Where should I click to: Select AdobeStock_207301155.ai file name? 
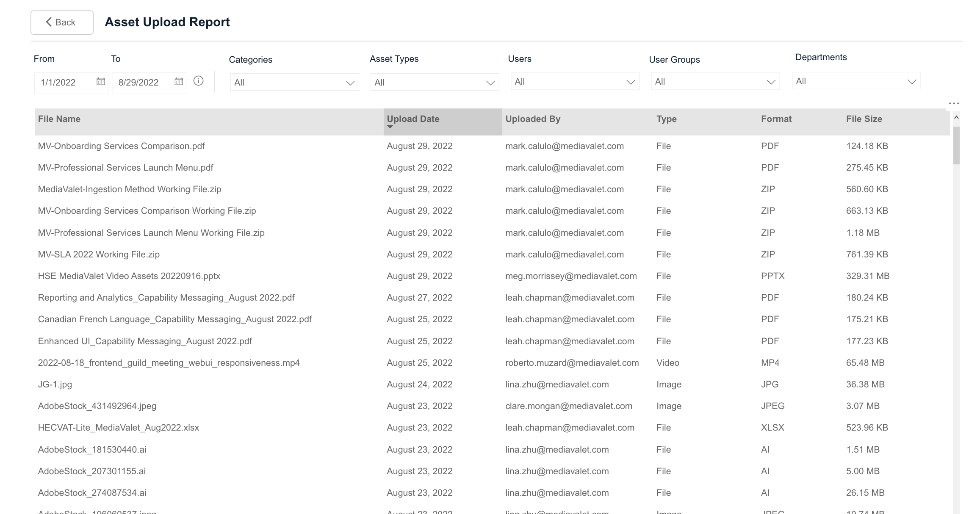pos(92,471)
